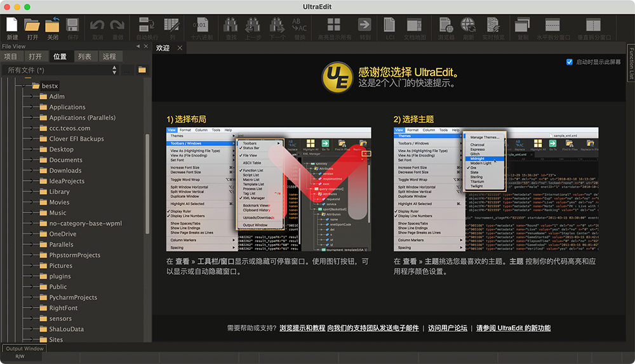The height and width of the screenshot is (364, 635).
Task: Expand the Applications folder arrow
Action: tap(30, 107)
